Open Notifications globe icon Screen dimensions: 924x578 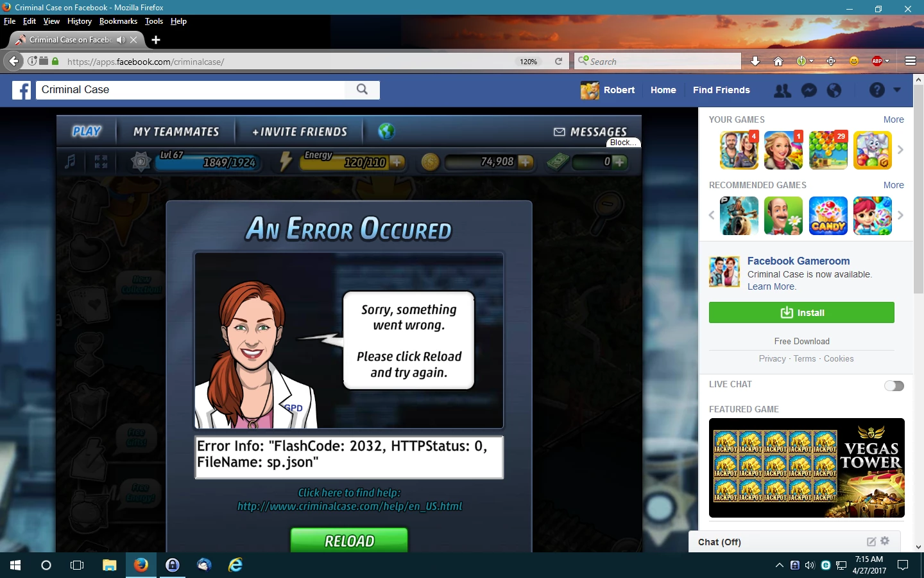[834, 91]
